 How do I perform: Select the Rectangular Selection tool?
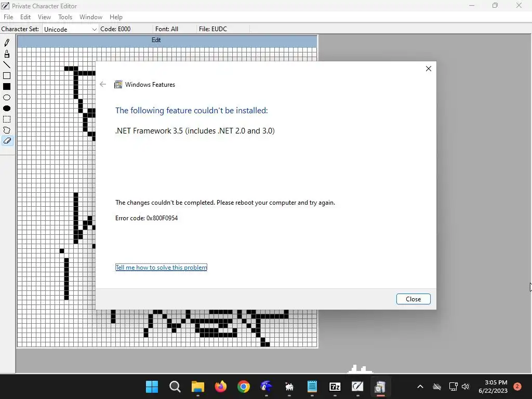7,119
